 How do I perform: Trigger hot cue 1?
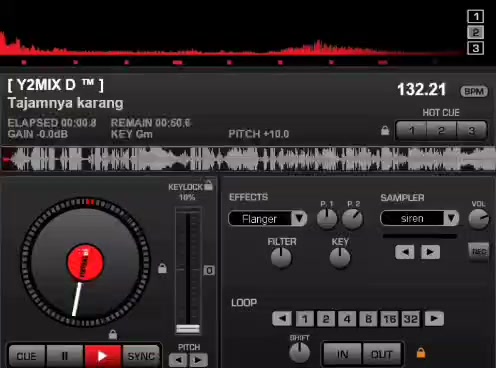click(x=411, y=130)
